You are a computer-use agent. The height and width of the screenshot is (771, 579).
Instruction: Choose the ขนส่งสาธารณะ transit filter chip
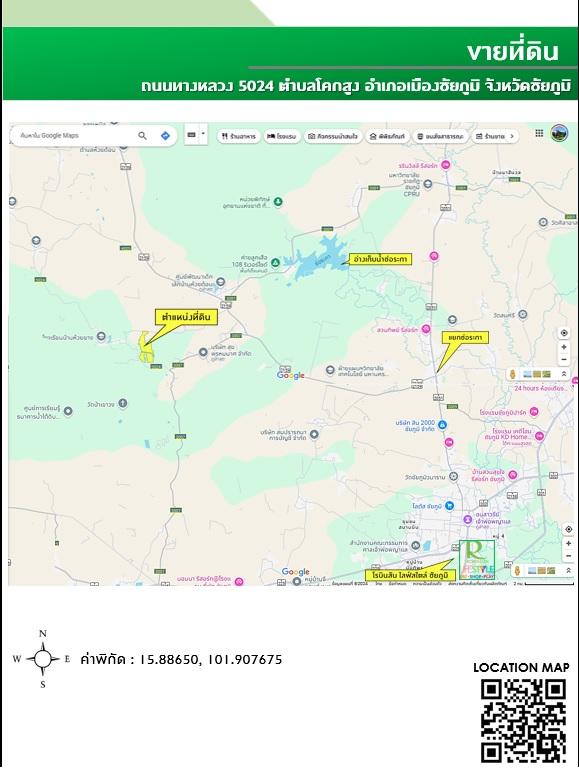[x=440, y=136]
